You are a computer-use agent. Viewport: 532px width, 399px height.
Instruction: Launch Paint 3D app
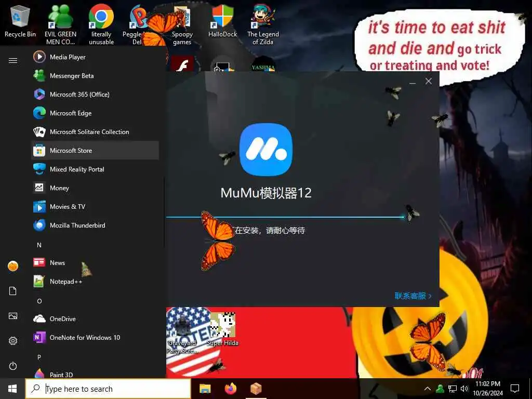[95, 373]
